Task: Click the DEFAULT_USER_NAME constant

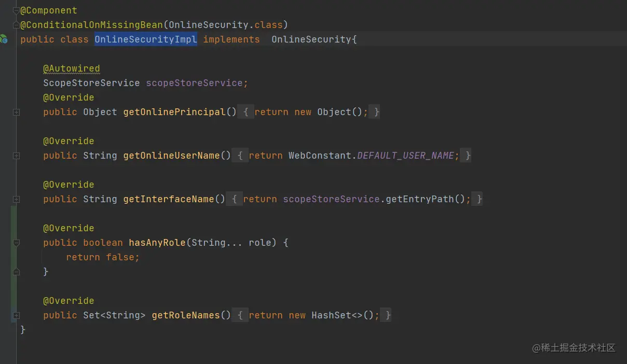Action: pyautogui.click(x=405, y=156)
